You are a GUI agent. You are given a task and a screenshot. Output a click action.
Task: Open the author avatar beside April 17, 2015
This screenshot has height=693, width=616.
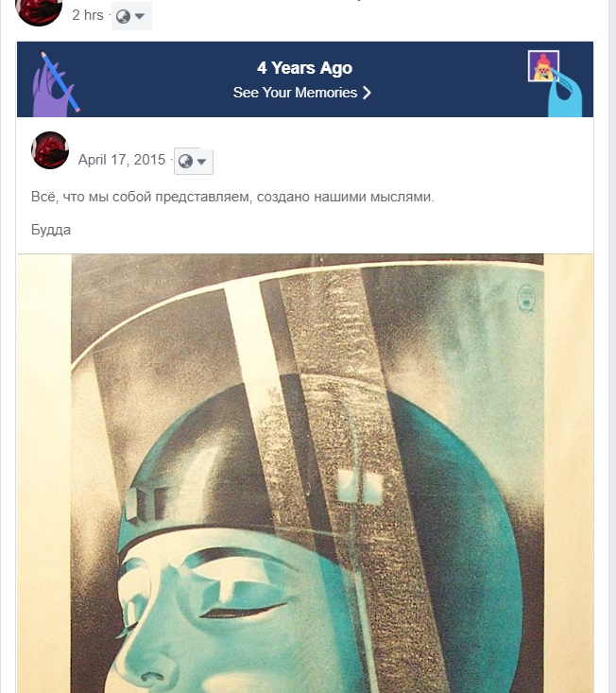[50, 150]
